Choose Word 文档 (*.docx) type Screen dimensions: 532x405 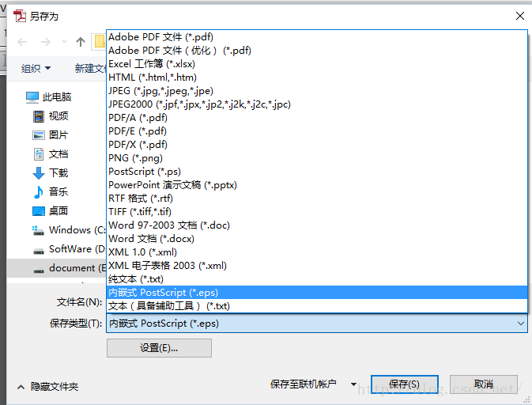[x=317, y=239]
